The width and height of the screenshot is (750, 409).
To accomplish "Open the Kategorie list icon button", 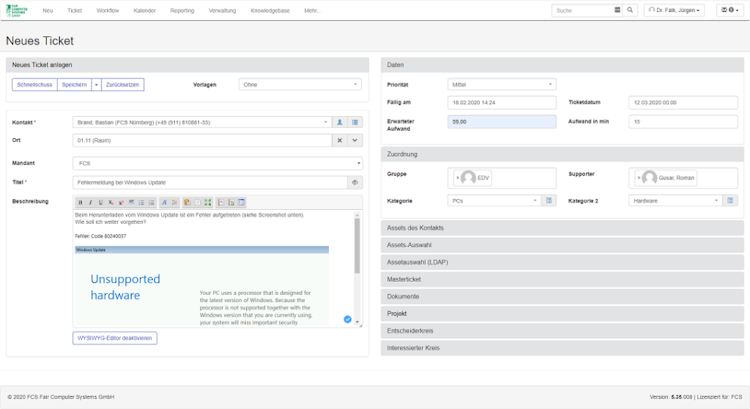I will 549,201.
